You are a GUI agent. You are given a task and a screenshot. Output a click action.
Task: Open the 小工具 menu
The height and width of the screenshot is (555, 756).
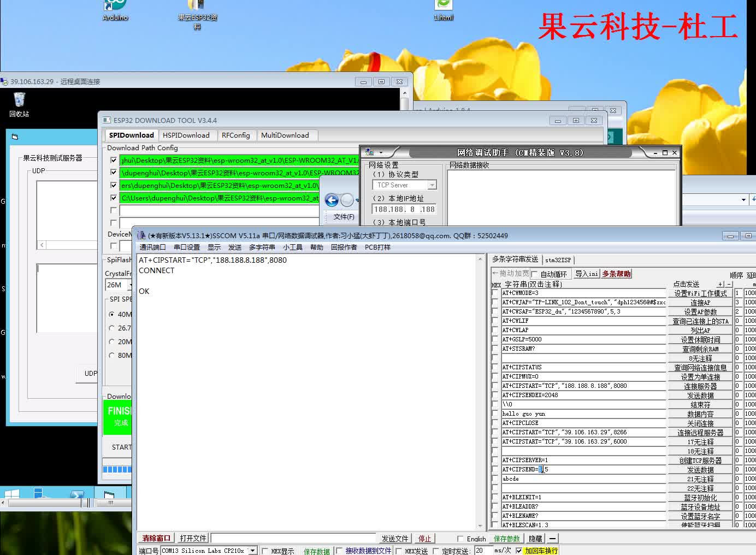pos(293,247)
